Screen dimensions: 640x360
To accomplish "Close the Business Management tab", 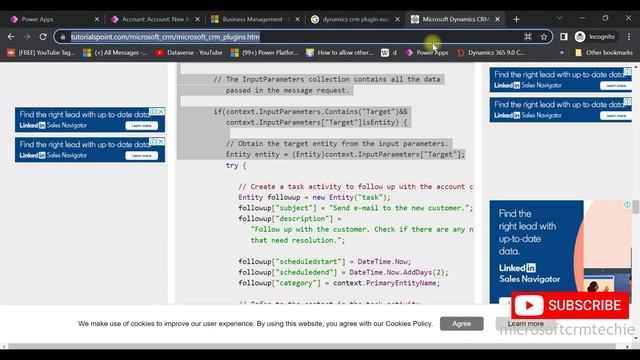I will pos(298,19).
